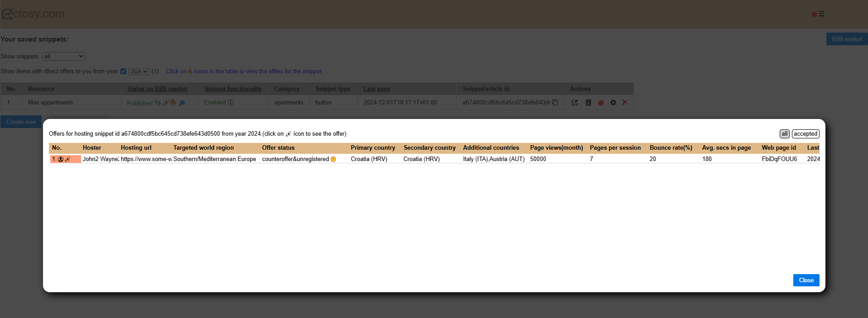Select the 'accepted' offers filter toggle

click(805, 134)
